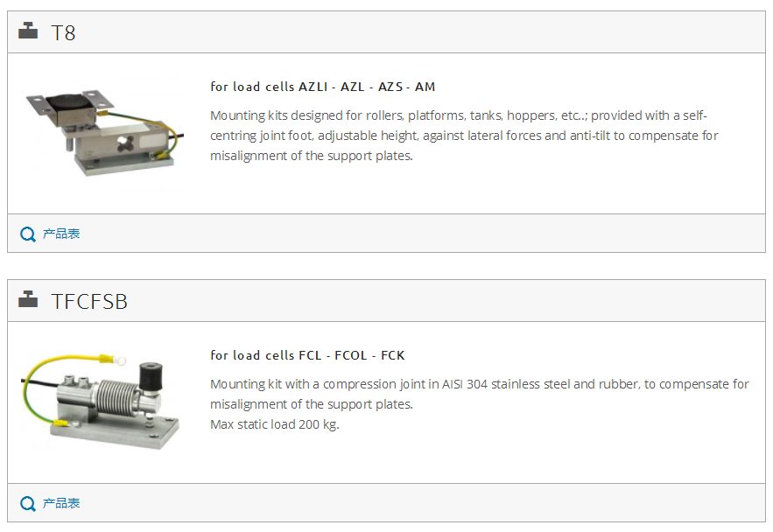773x532 pixels.
Task: Select the heading for load cells AZLI - AZL - AZS - AM
Action: pyautogui.click(x=322, y=87)
